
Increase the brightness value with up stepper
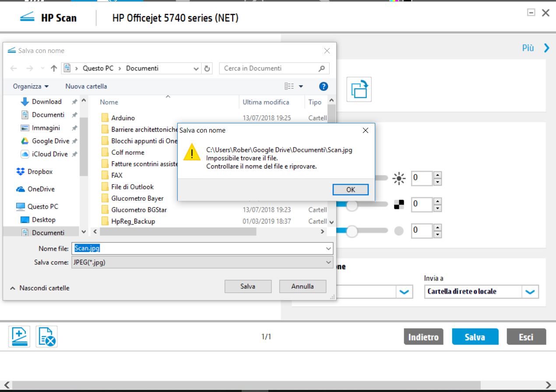pyautogui.click(x=437, y=175)
